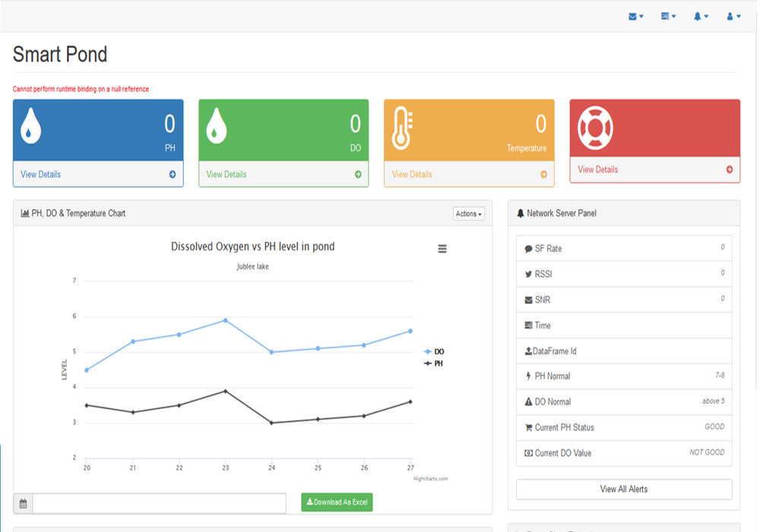
Task: Click the lifebuoy icon on red card
Action: click(597, 127)
